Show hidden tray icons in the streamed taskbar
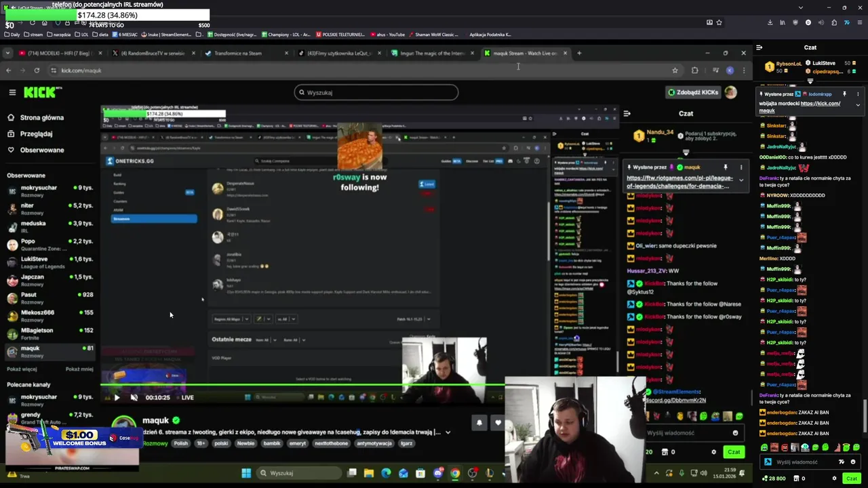Image resolution: width=868 pixels, height=488 pixels. pyautogui.click(x=656, y=473)
